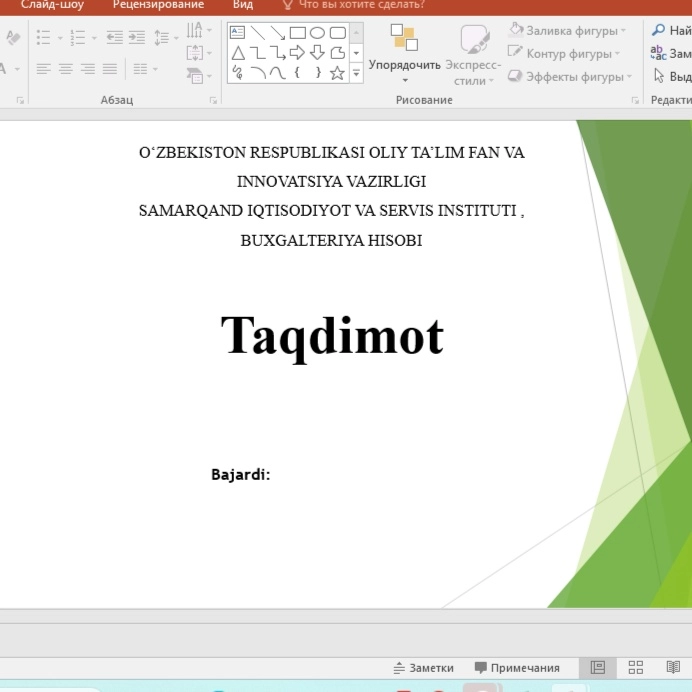Click the 'BUXGALTERIYA HISOBI' line
The height and width of the screenshot is (692, 692).
click(331, 241)
